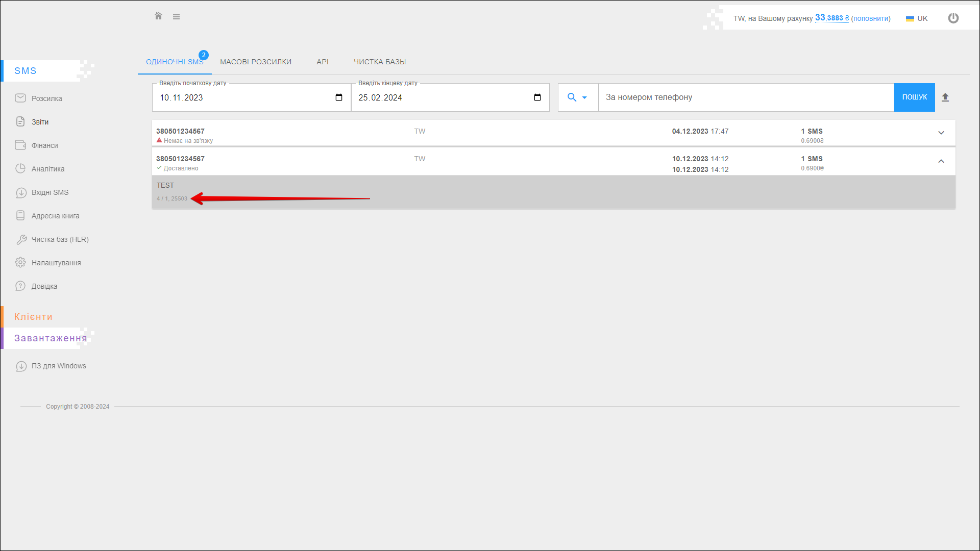Image resolution: width=980 pixels, height=551 pixels.
Task: Toggle the hamburger menu icon
Action: pos(176,17)
